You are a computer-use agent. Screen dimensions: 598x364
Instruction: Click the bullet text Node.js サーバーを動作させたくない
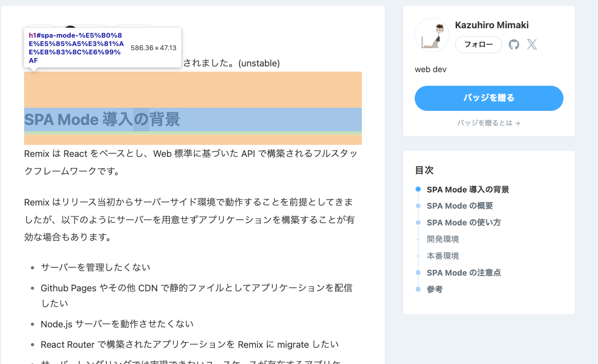click(x=117, y=324)
